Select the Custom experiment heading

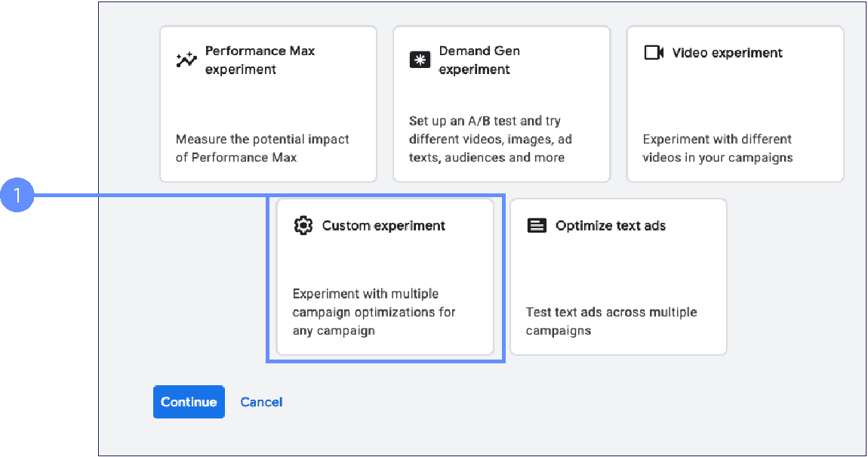[383, 226]
